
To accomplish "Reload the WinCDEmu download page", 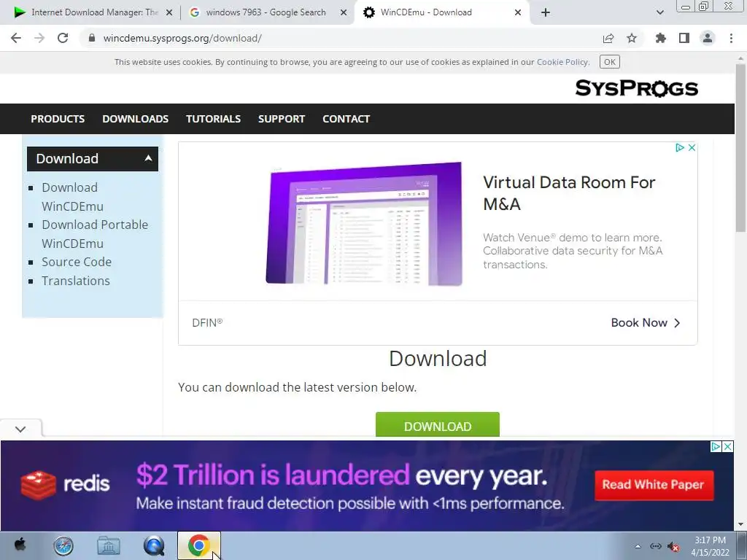I will click(63, 38).
